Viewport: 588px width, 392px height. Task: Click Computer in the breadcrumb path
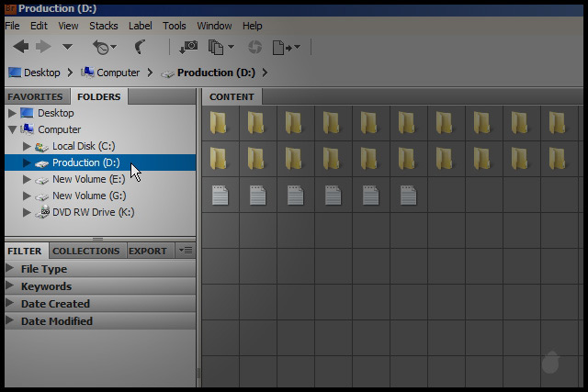click(x=118, y=73)
